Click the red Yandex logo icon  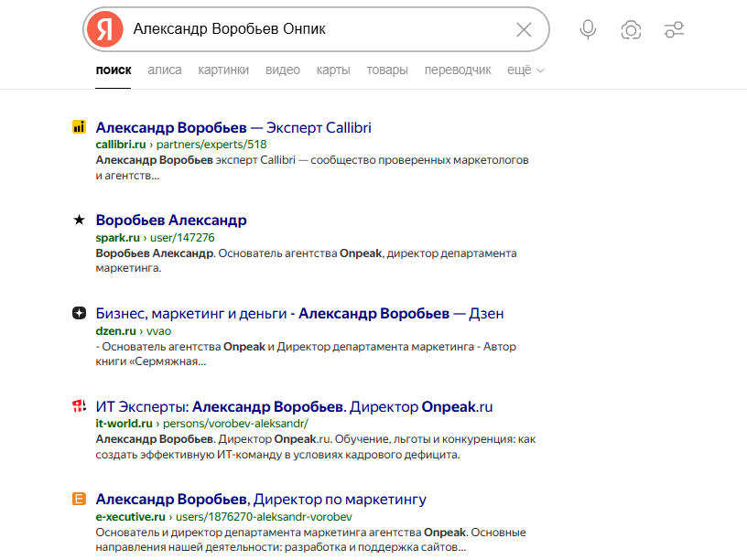click(x=104, y=28)
